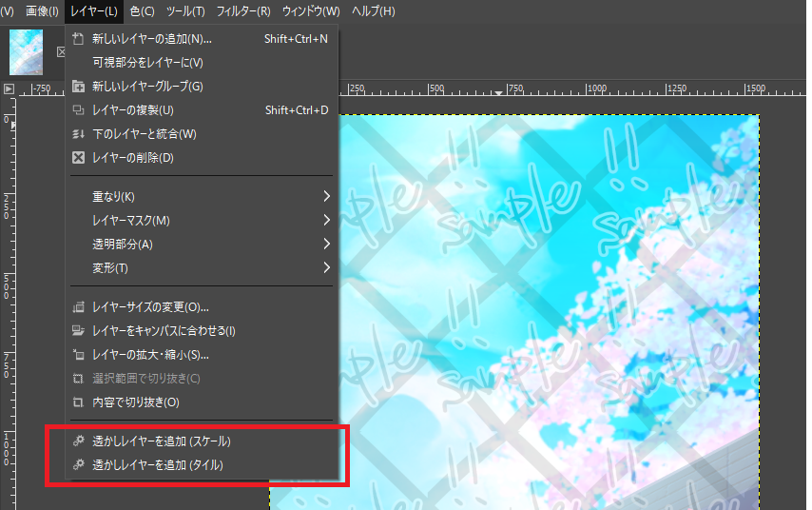Click the new layer icon beside 新しいレイヤーの追加

(x=78, y=39)
